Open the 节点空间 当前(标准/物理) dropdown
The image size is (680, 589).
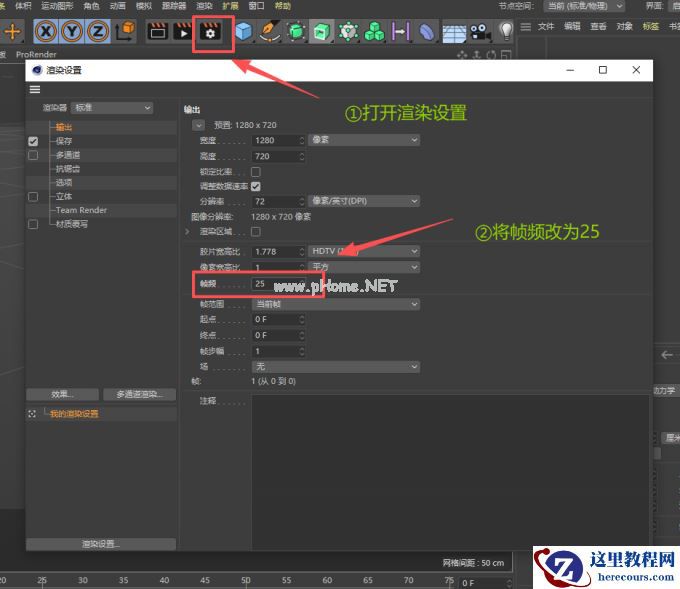pos(584,6)
